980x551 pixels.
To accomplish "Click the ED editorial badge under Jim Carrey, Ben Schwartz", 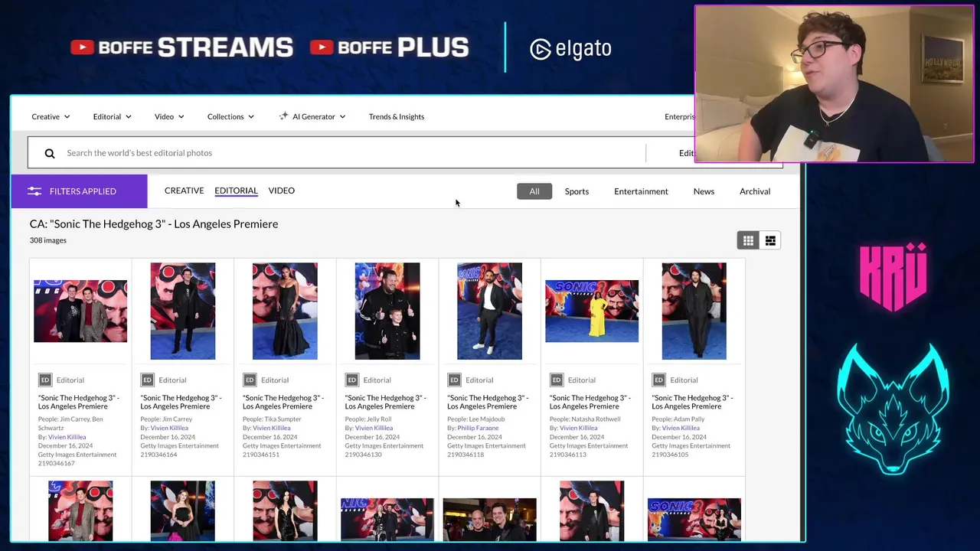I will (45, 380).
